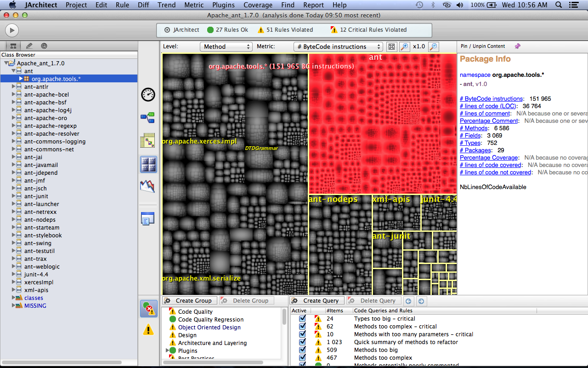Zoom in on the treemap

pyautogui.click(x=404, y=46)
